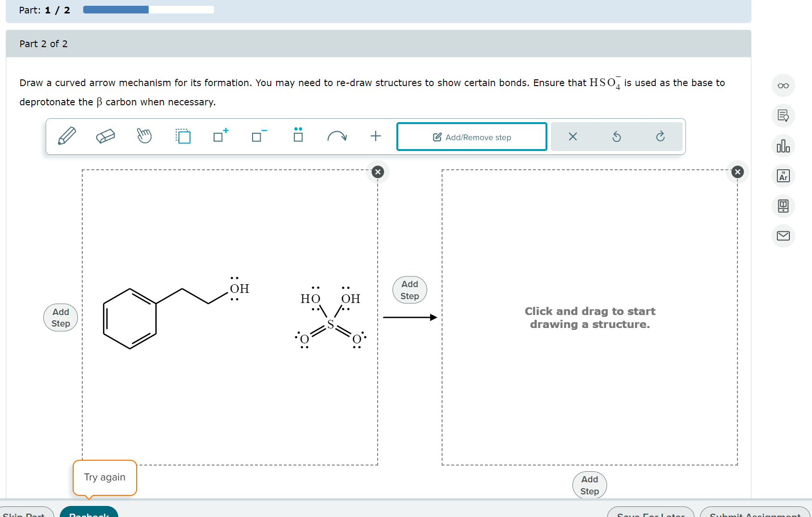Select the pencil draw tool
The image size is (812, 517).
click(67, 137)
